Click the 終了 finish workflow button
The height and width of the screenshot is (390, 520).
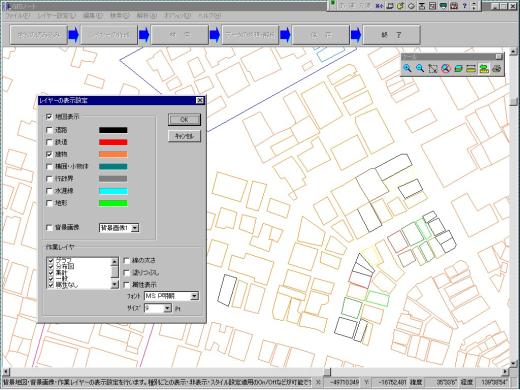pos(391,35)
